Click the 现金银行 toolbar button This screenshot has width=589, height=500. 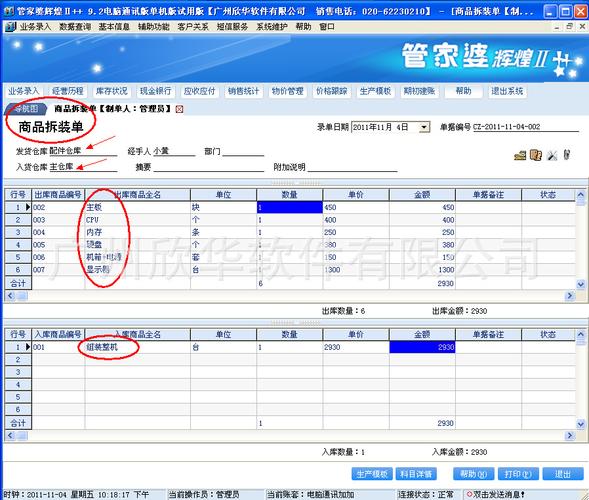click(156, 91)
